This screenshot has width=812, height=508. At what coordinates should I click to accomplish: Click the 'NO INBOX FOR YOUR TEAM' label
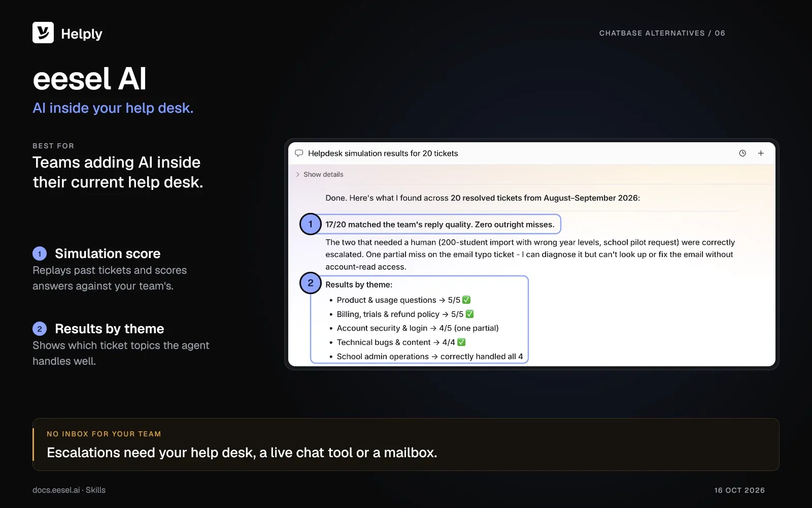tap(104, 434)
